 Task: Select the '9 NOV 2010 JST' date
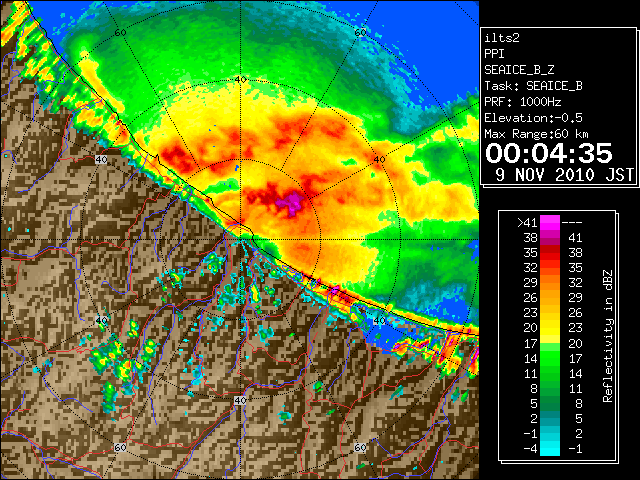[564, 175]
